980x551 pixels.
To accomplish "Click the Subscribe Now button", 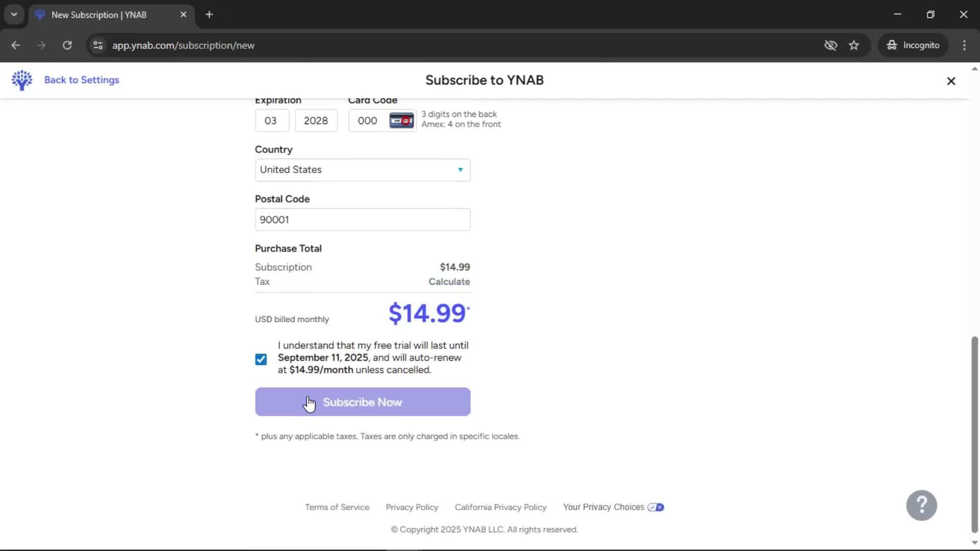I will [x=362, y=402].
